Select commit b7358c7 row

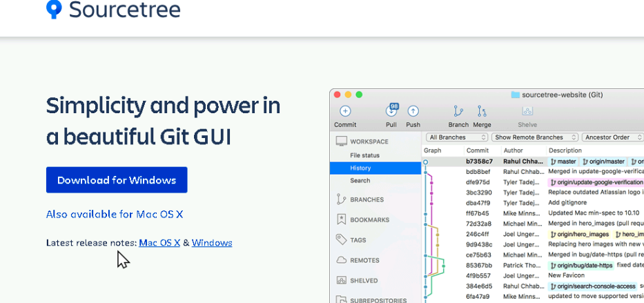point(533,162)
